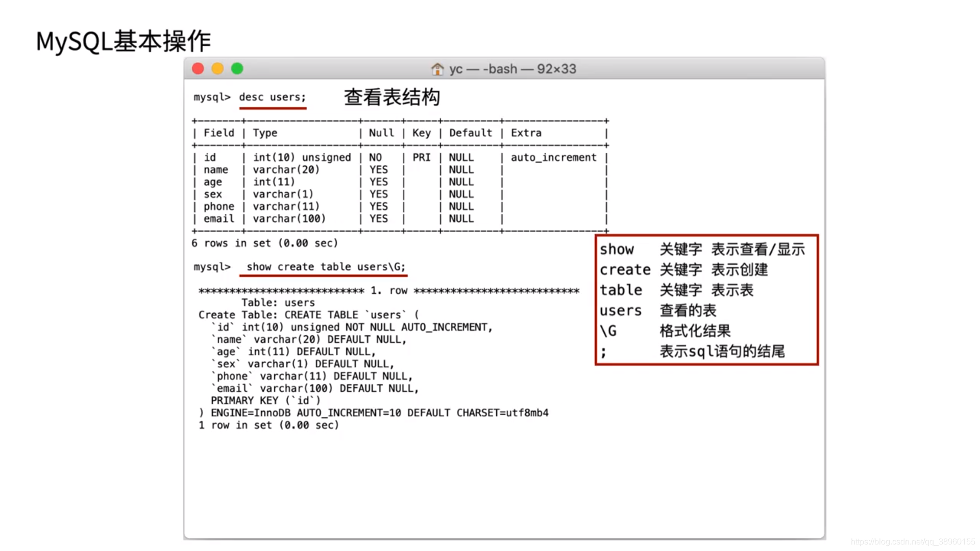Click the 'Field' column header
Image resolution: width=980 pixels, height=551 pixels.
[x=218, y=133]
